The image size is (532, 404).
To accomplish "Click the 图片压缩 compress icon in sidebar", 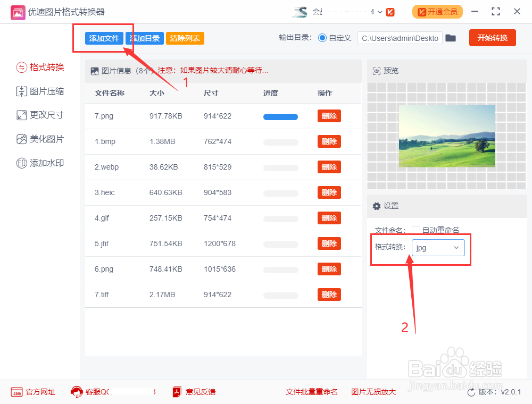I will [x=21, y=91].
